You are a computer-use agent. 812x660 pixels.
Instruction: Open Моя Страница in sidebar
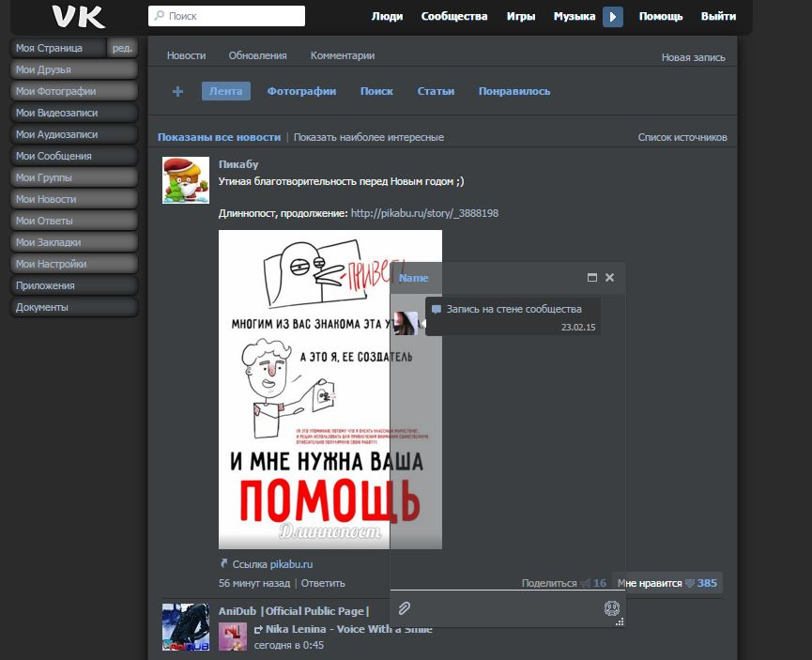pyautogui.click(x=58, y=48)
